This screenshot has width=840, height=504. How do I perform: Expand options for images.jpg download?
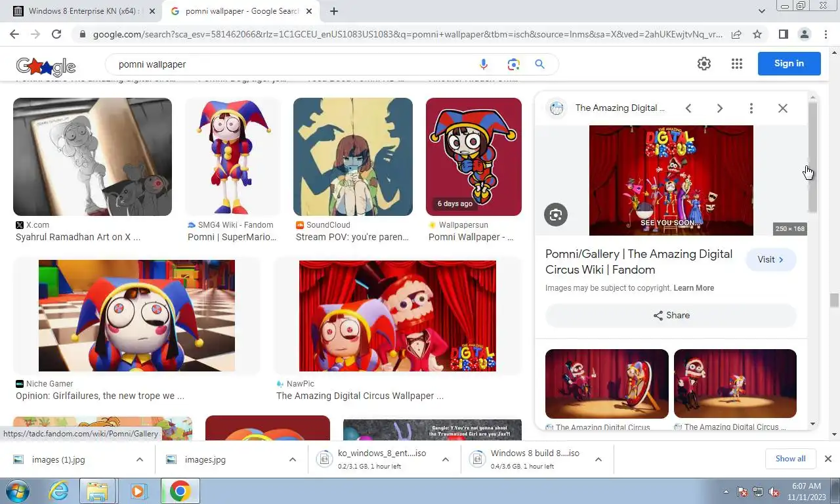[x=293, y=460]
